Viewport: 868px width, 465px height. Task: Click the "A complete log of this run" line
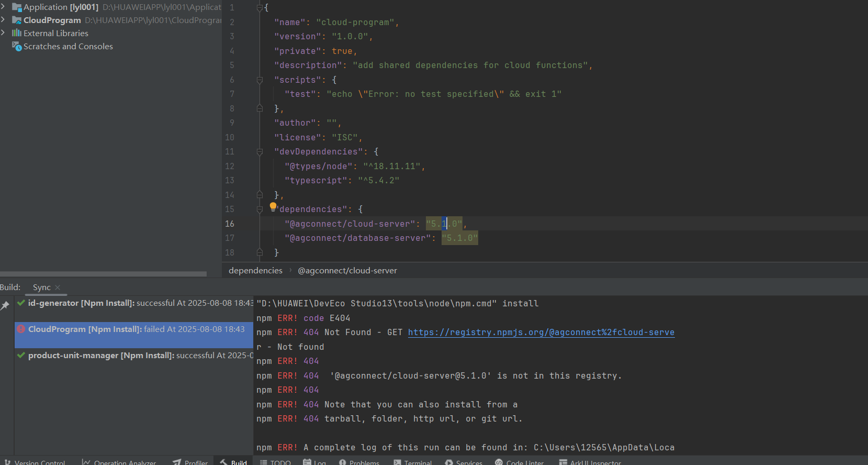tap(466, 448)
